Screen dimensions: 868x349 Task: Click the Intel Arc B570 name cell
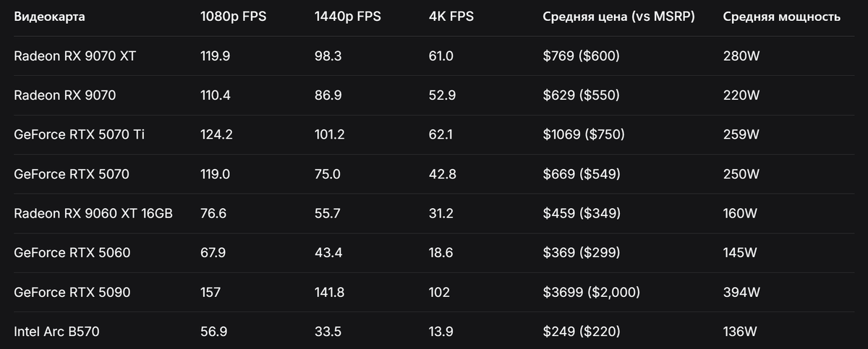coord(56,332)
